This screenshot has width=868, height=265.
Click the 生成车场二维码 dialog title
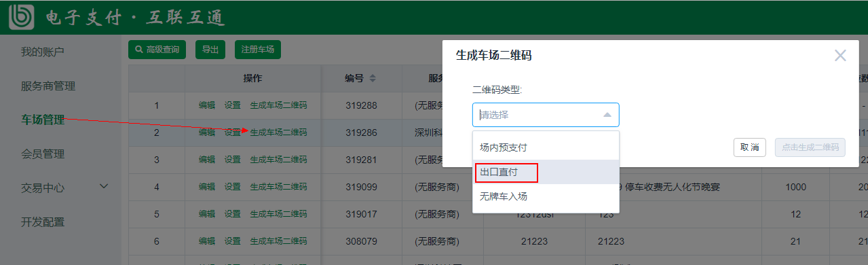(x=493, y=56)
